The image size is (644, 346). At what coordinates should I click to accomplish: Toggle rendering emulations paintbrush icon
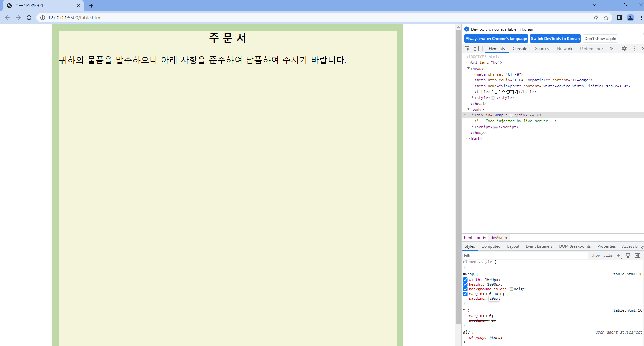coord(628,256)
